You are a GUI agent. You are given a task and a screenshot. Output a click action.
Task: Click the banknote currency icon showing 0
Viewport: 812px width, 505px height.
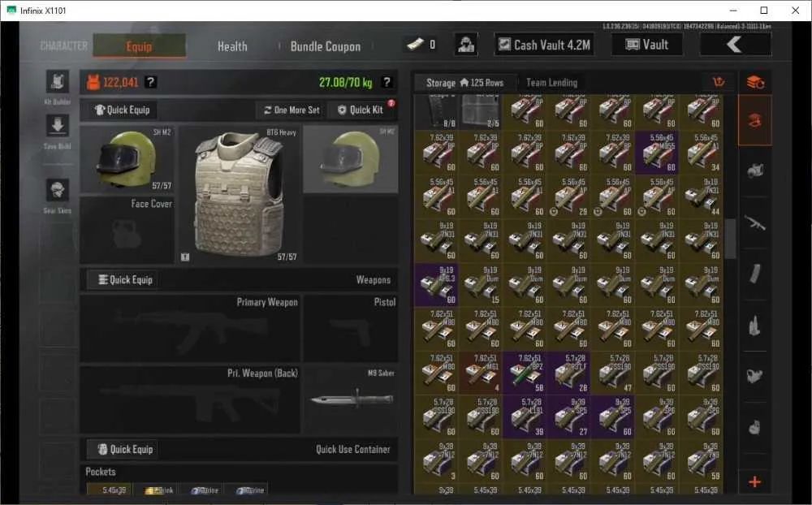pos(415,45)
